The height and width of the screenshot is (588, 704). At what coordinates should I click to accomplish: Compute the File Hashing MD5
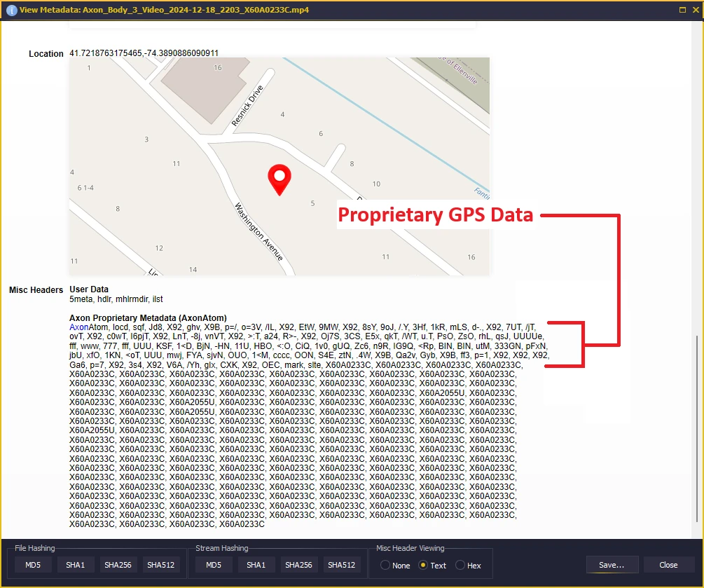33,565
